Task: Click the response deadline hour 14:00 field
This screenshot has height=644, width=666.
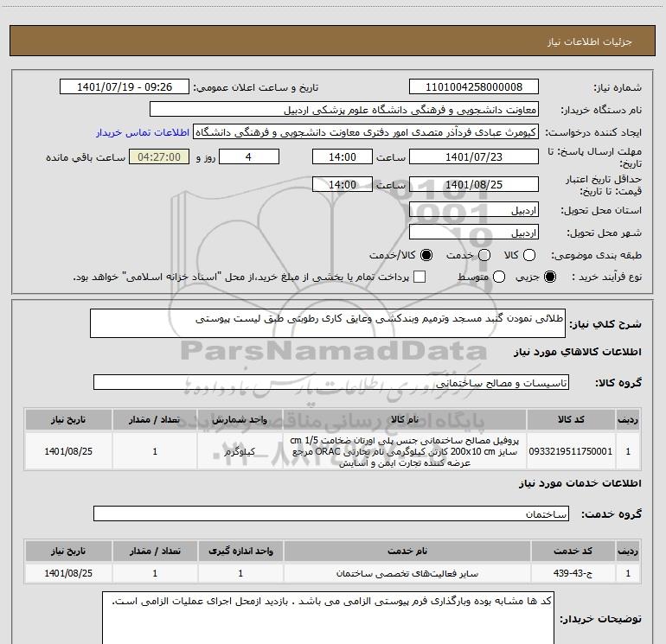Action: [343, 156]
